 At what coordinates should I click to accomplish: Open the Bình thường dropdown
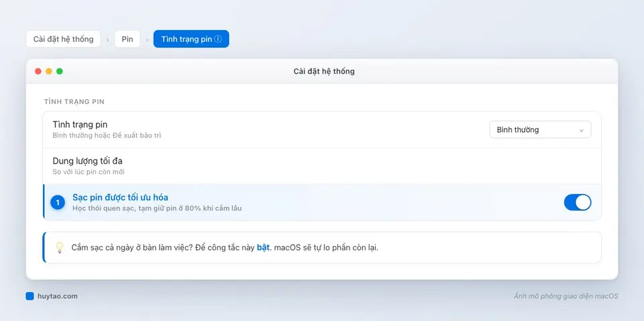[540, 130]
